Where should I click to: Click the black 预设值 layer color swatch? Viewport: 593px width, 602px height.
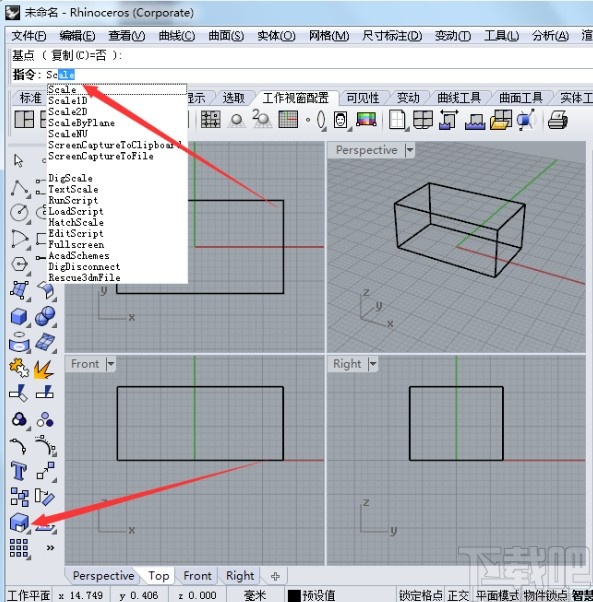click(294, 596)
